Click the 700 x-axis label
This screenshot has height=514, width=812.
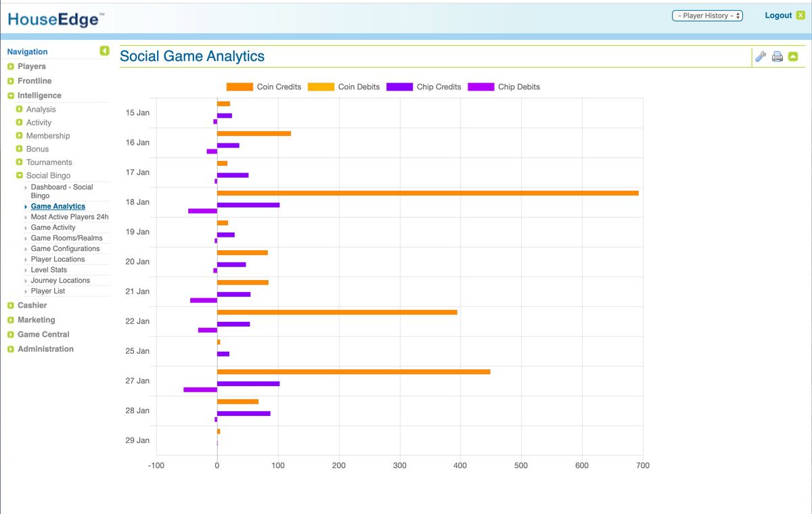[643, 465]
